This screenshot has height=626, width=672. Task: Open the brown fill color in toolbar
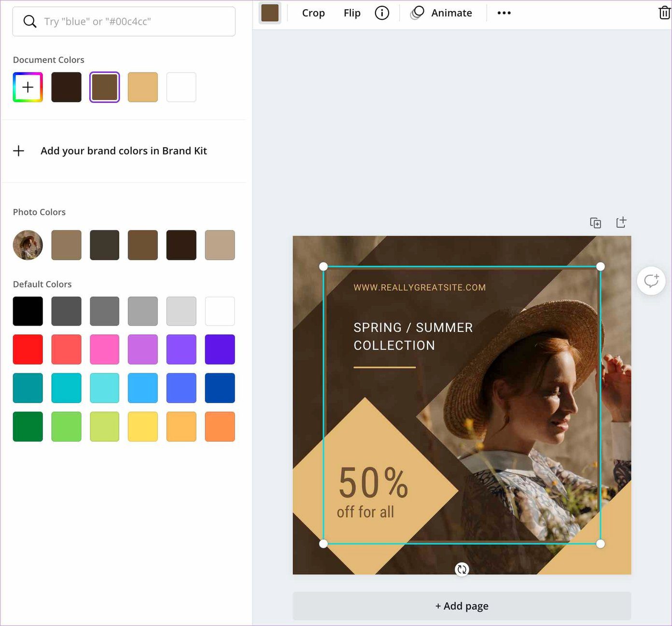(270, 13)
